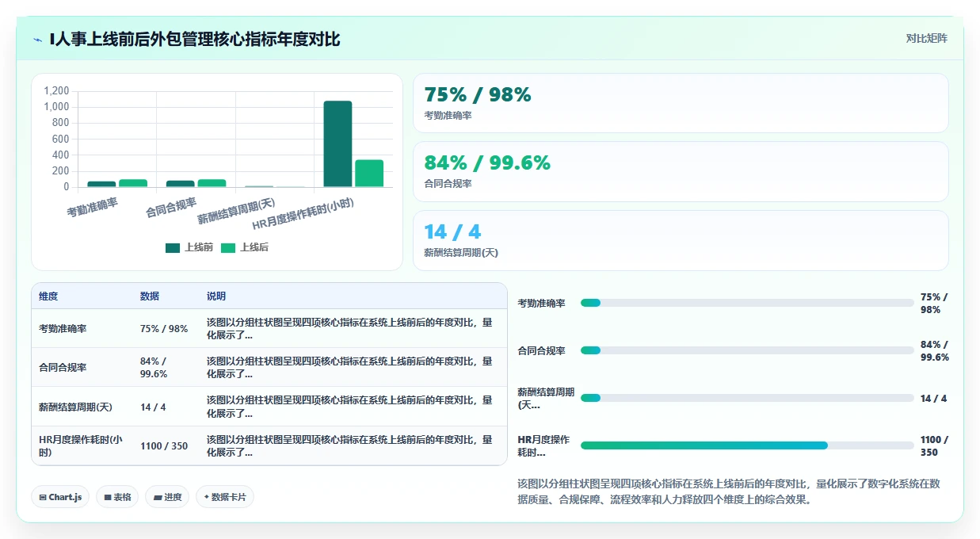
Task: Click the HR月度操作耗时(小时) x-axis label
Action: coord(303,215)
